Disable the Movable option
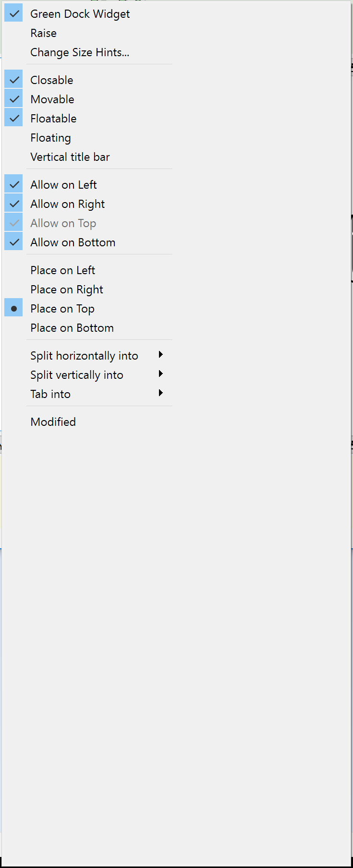The width and height of the screenshot is (353, 868). pos(52,99)
